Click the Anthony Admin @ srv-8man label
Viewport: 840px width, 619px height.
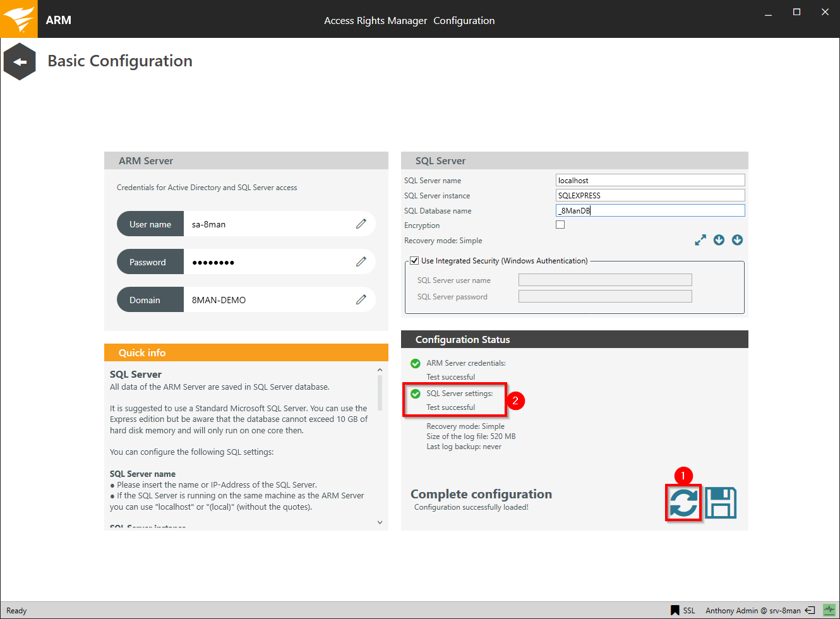point(753,610)
